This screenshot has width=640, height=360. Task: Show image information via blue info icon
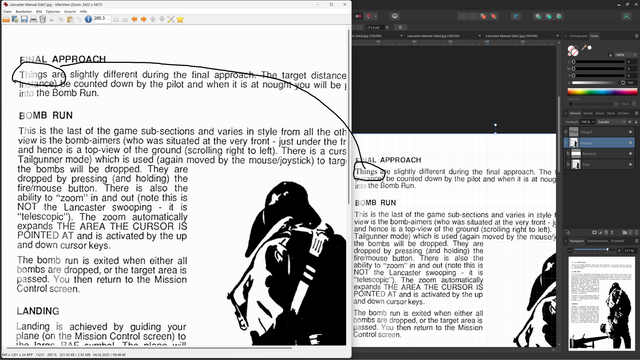pyautogui.click(x=89, y=19)
